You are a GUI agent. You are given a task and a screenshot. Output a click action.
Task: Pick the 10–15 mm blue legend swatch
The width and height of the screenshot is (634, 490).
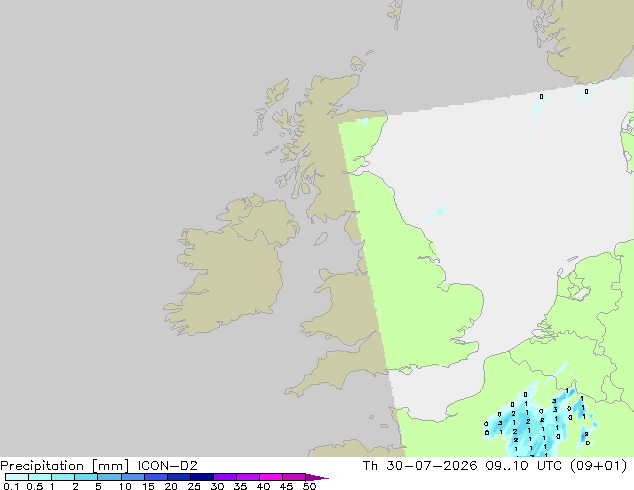[x=132, y=477]
